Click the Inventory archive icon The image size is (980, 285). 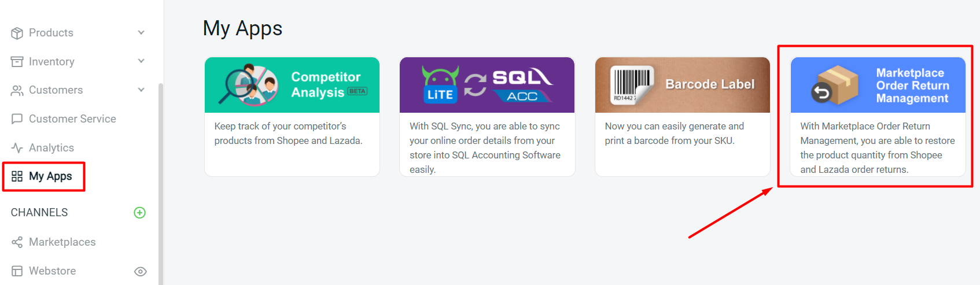[x=17, y=62]
